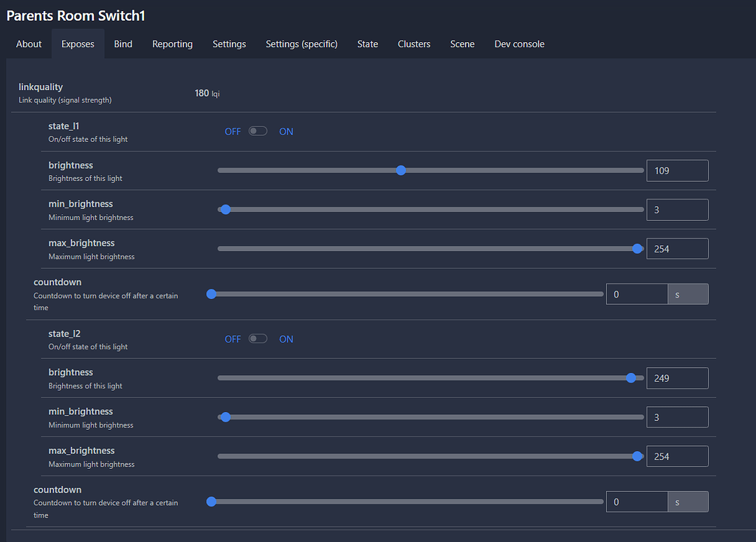Open the Bind tab

click(x=123, y=44)
